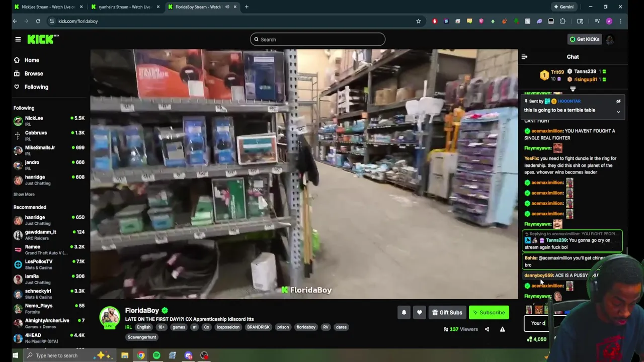Click the heart follow button
Viewport: 644px width, 362px height.
pyautogui.click(x=419, y=312)
